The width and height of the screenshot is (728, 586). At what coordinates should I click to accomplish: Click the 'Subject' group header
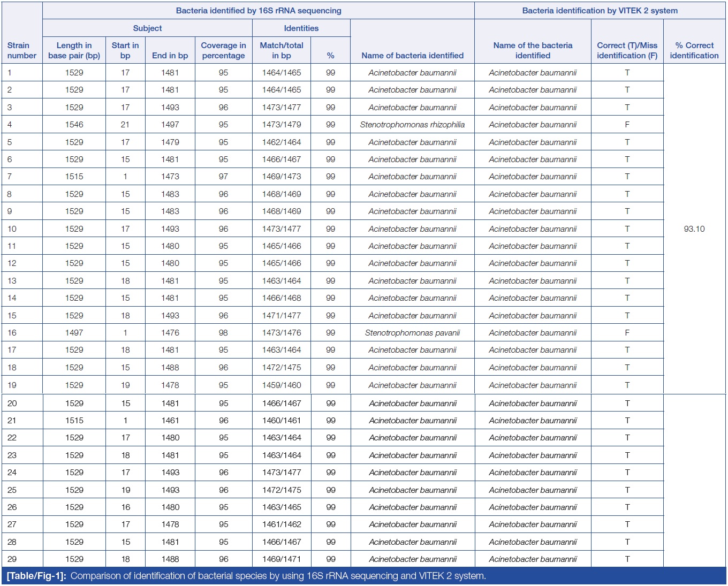click(147, 28)
